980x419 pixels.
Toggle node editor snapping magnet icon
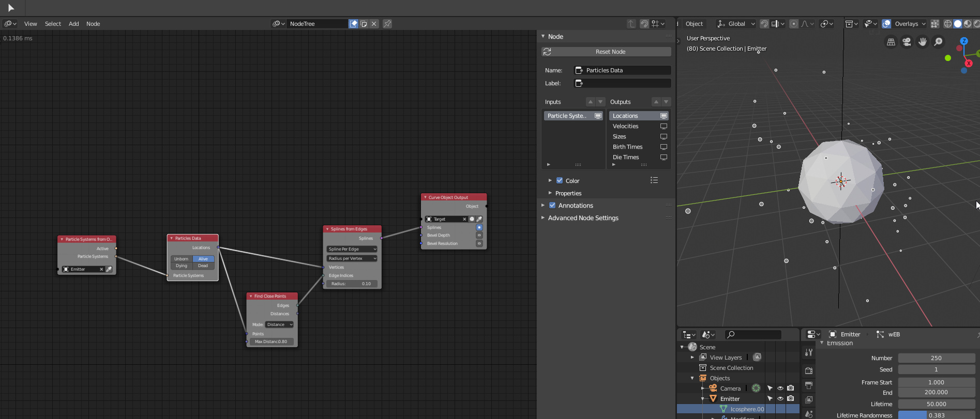[644, 24]
